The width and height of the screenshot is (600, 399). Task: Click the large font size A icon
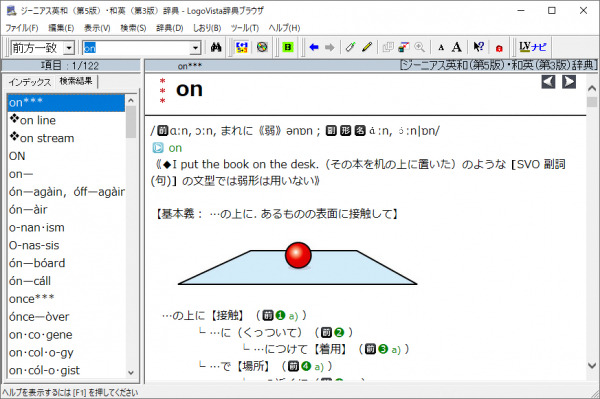pos(457,47)
